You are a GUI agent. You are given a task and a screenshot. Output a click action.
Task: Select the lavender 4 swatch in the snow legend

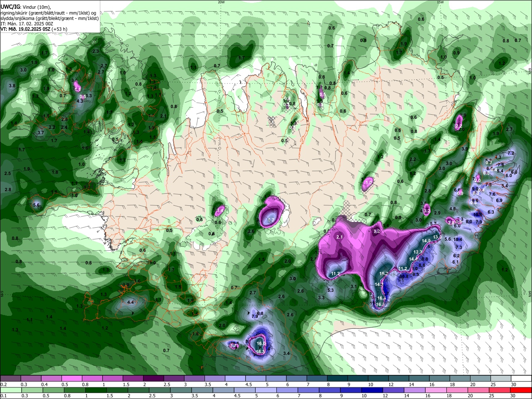235,379
